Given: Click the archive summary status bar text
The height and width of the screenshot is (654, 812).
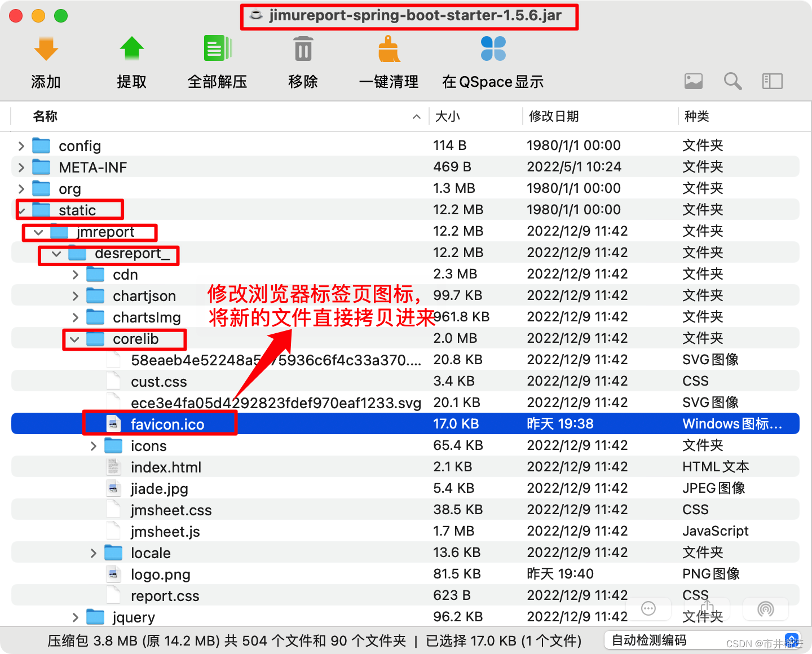Looking at the screenshot, I should point(314,641).
